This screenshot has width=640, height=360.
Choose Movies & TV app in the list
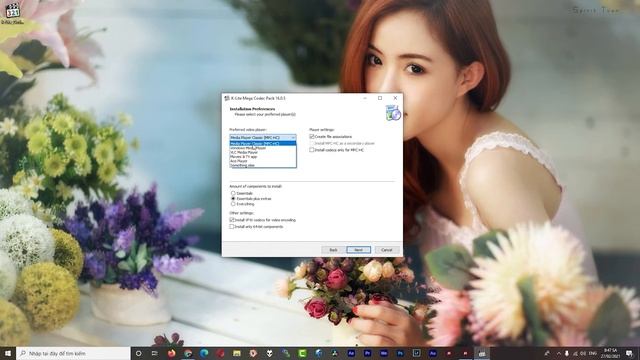click(263, 156)
